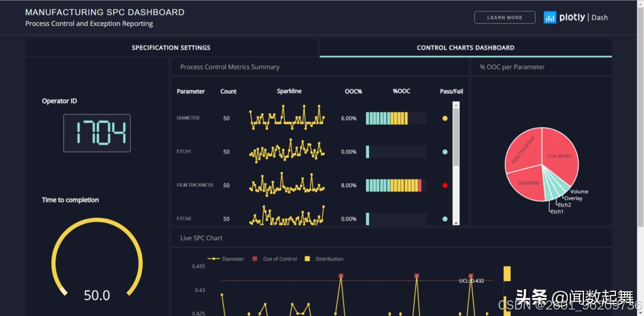644x316 pixels.
Task: Click Film-Thickness OOC% value 8.00%
Action: (x=349, y=185)
